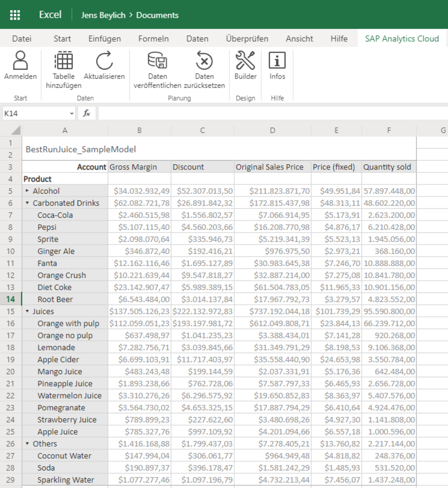Select the SAP Analytics Cloud tab

(402, 39)
